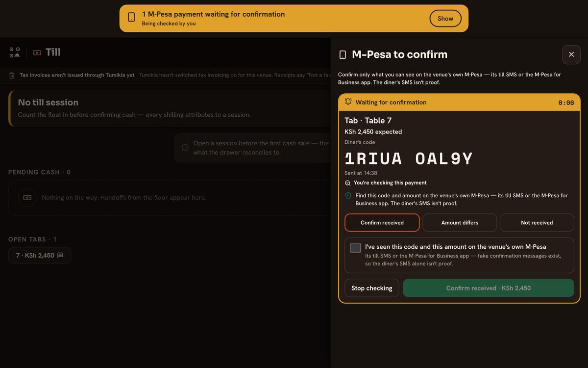
Task: Click the cash note icon beside Till heading
Action: [x=37, y=52]
